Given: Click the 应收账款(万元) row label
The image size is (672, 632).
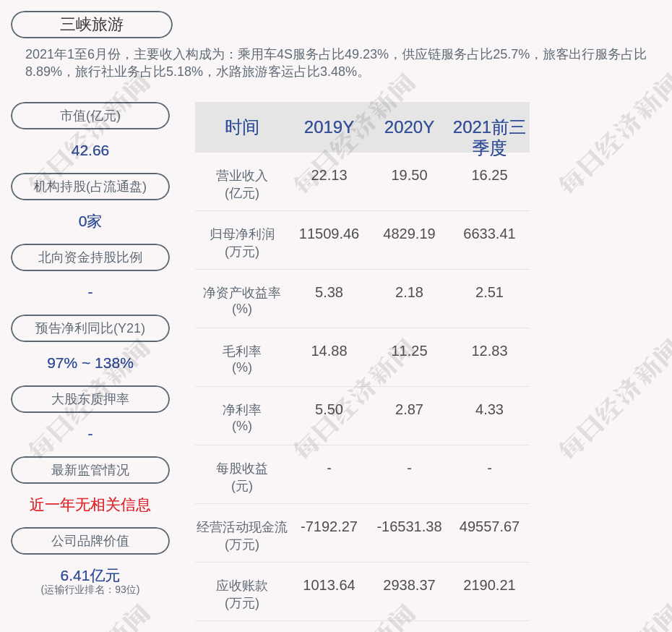Looking at the screenshot, I should [x=242, y=594].
